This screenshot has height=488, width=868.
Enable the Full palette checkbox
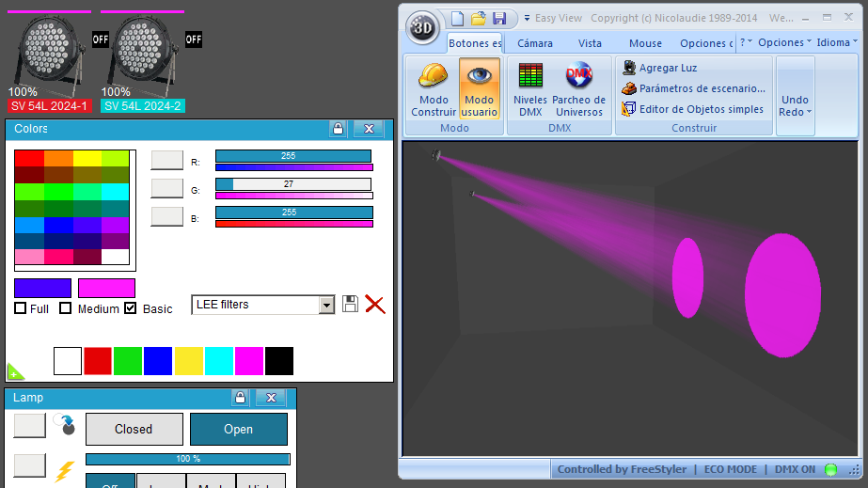(x=21, y=308)
